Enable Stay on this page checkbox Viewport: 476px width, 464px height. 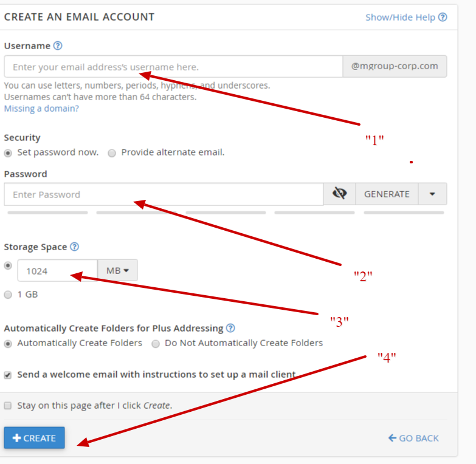coord(8,406)
